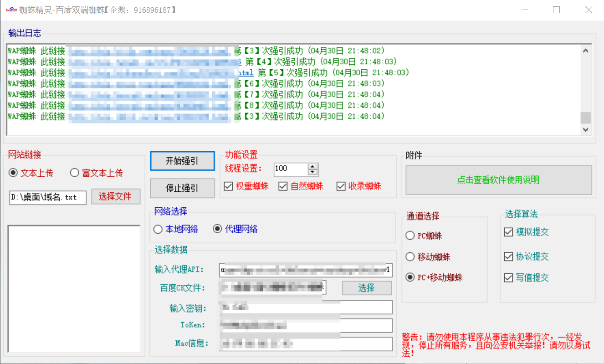
Task: Close the 蜘蛛精灵 window
Action: [x=589, y=10]
